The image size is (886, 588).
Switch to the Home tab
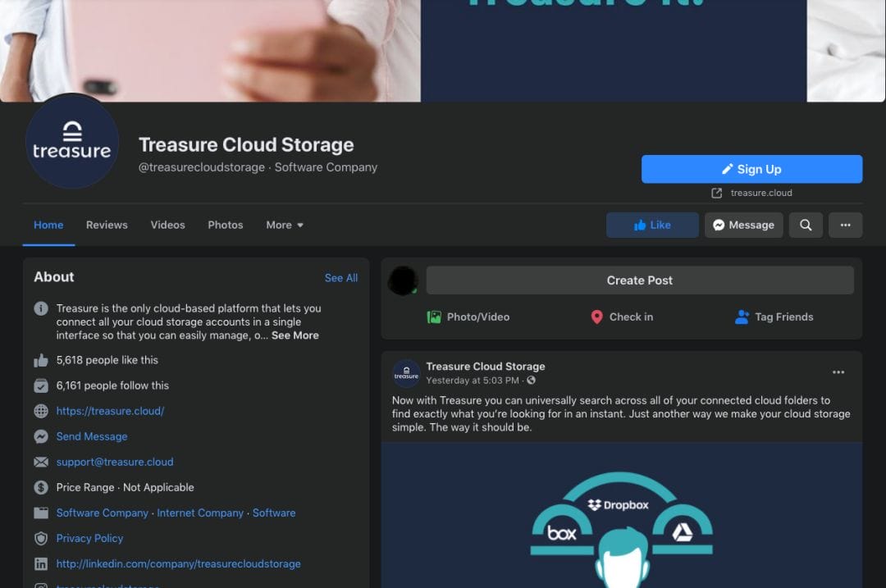48,225
